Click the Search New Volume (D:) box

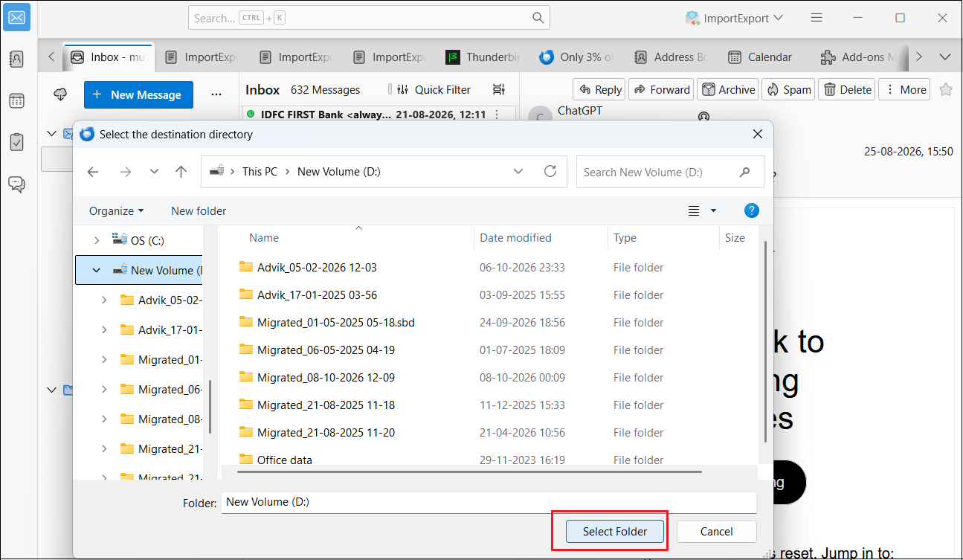coord(670,172)
